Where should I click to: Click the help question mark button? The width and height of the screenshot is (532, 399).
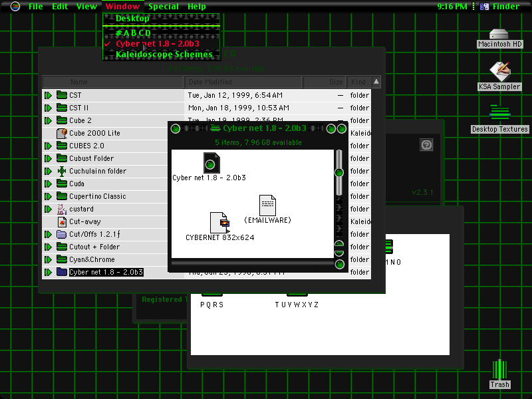tap(426, 145)
